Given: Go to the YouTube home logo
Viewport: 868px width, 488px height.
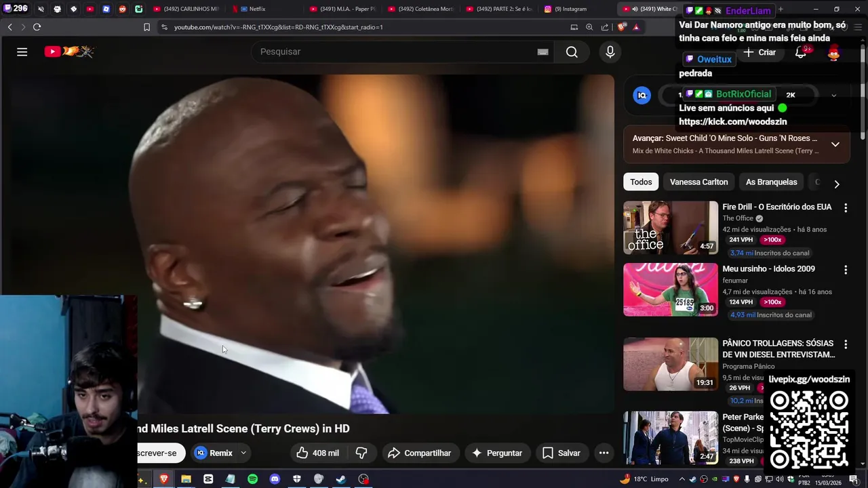Looking at the screenshot, I should pyautogui.click(x=69, y=52).
